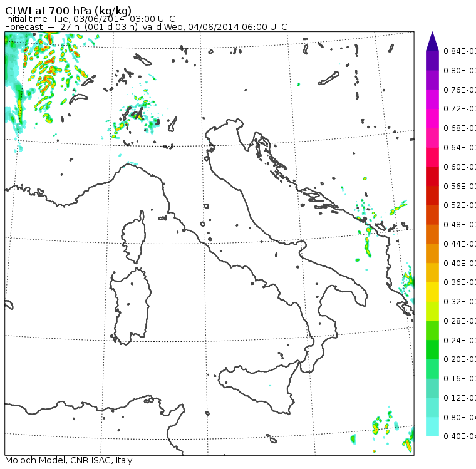Select colorbar segment between 0.76E and 0.80E labels

pyautogui.click(x=432, y=80)
